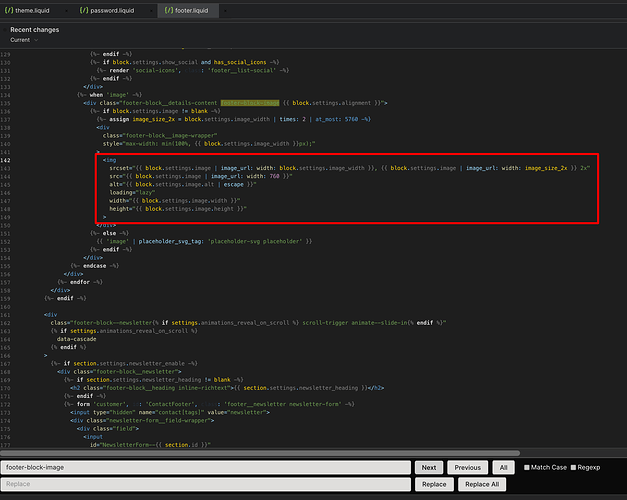Close the theme.liquid tab
The width and height of the screenshot is (627, 500).
[x=68, y=9]
